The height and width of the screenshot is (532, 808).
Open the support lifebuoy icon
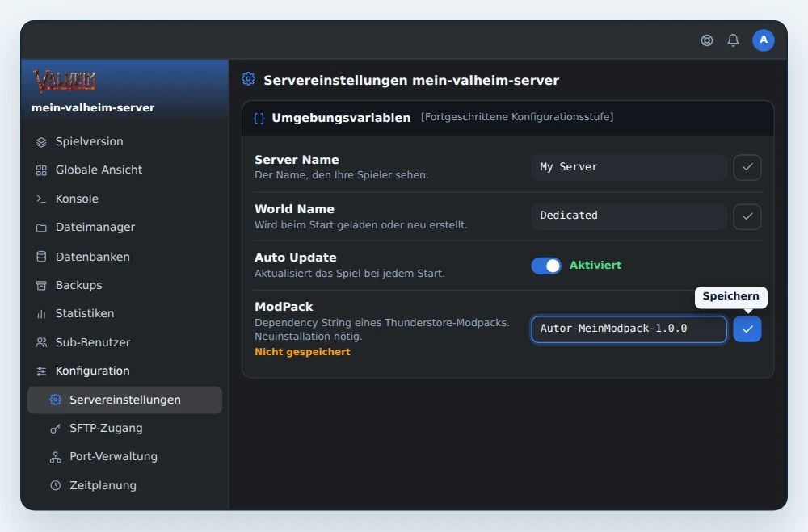pos(707,40)
